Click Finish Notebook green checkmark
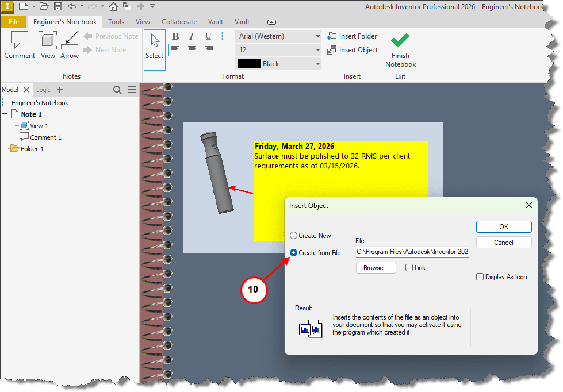Screen dimensions: 563x392 point(400,40)
